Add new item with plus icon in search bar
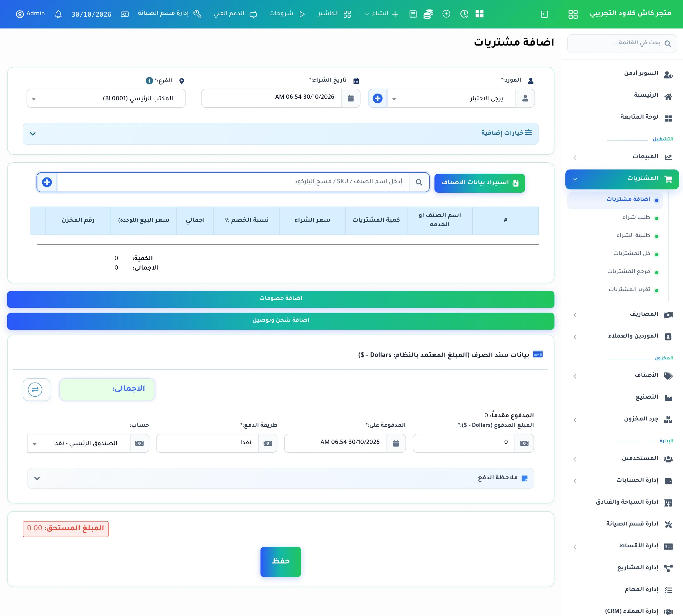The height and width of the screenshot is (616, 683). point(47,183)
